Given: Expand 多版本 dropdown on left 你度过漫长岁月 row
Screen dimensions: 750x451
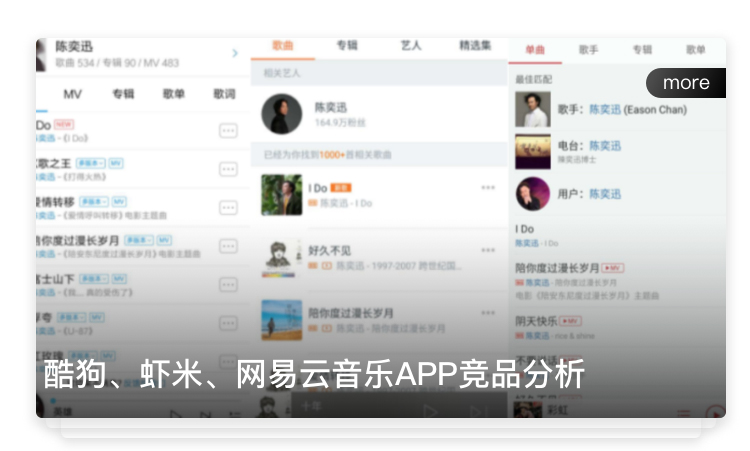Looking at the screenshot, I should (x=139, y=240).
